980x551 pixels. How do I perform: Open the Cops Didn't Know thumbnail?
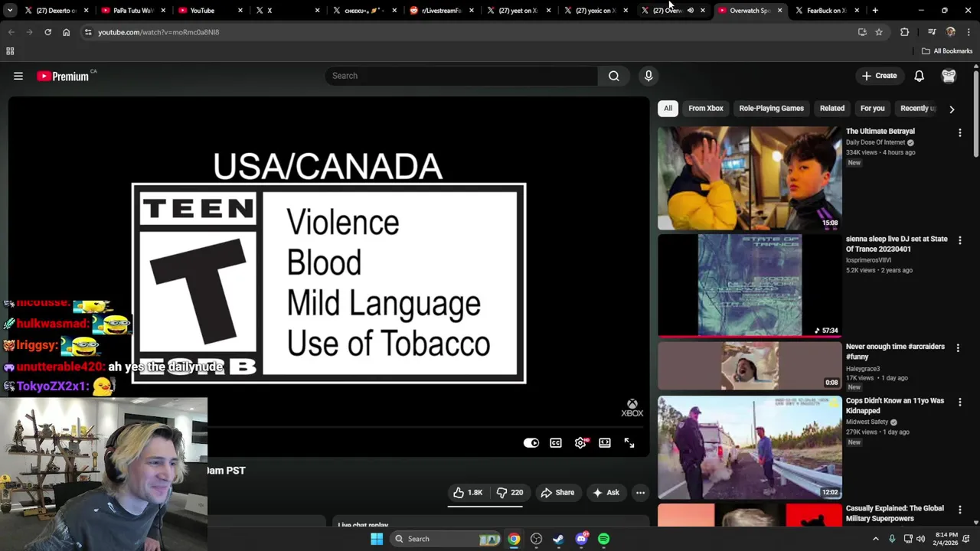750,448
